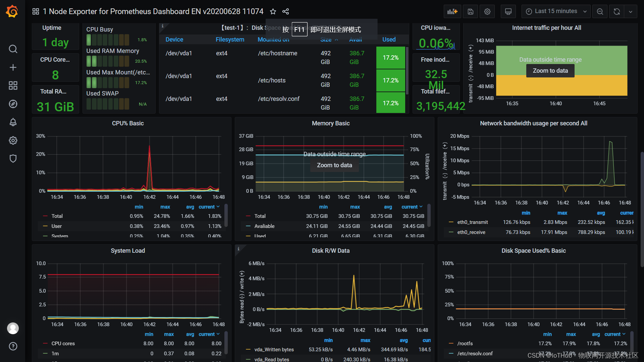Open Dashboards menu in sidebar

[x=13, y=85]
